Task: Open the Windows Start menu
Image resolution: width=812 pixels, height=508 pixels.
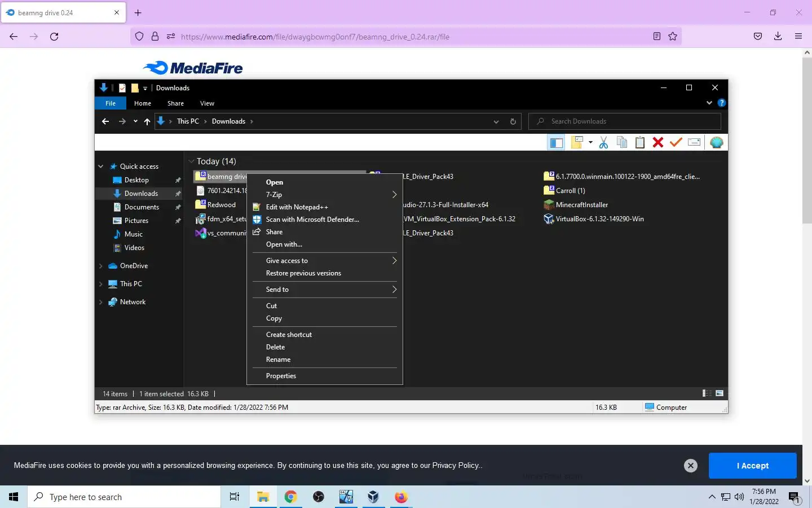Action: (x=14, y=497)
